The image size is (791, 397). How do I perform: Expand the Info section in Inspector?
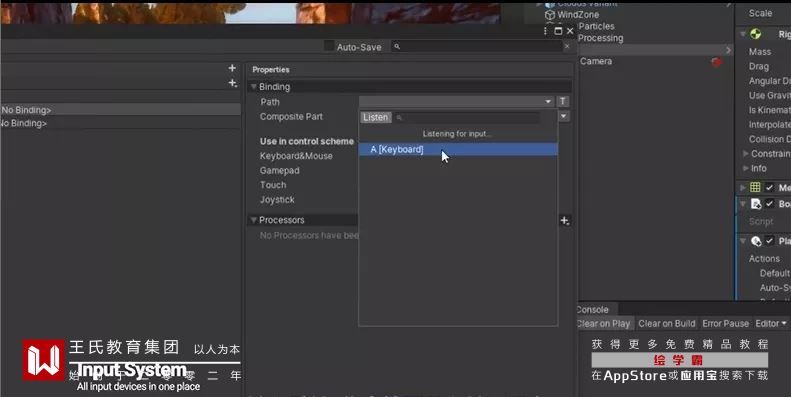[x=746, y=168]
